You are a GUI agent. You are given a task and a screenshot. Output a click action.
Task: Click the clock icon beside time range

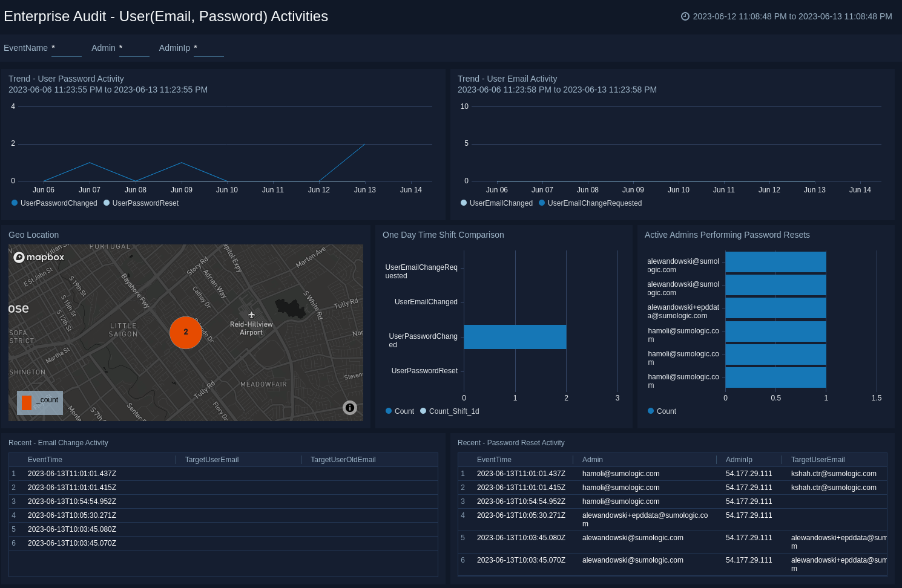tap(685, 16)
